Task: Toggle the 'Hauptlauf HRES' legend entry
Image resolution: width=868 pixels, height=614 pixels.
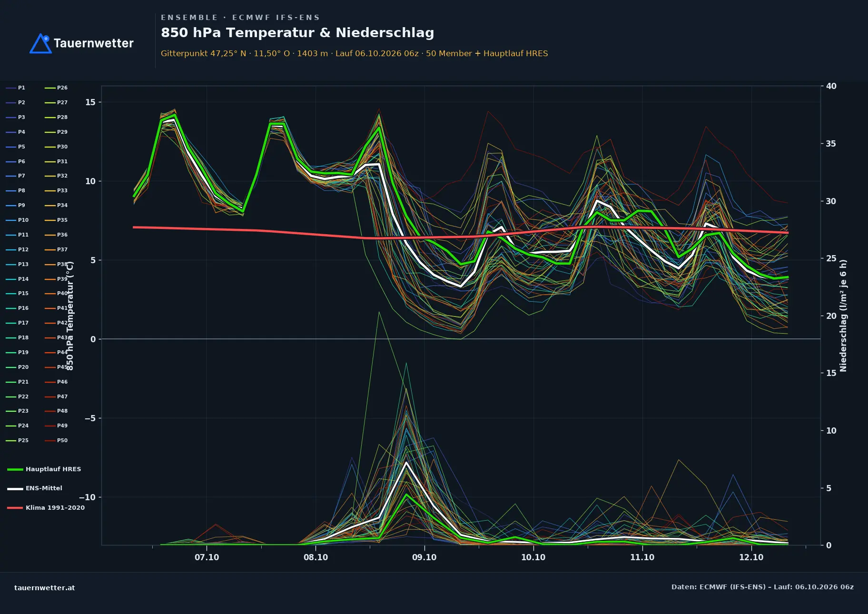Action: [x=44, y=469]
